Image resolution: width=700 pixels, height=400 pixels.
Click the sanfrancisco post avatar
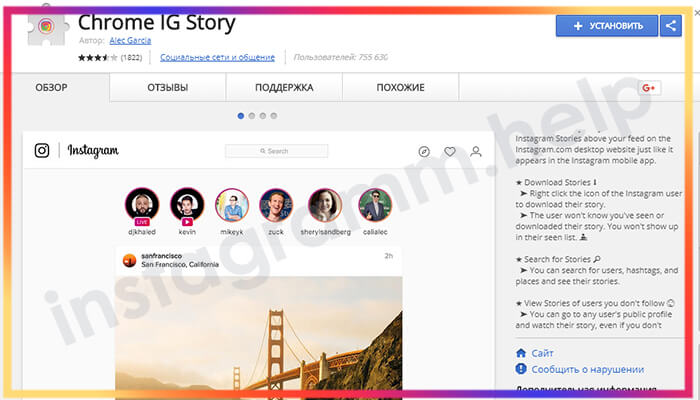(129, 260)
